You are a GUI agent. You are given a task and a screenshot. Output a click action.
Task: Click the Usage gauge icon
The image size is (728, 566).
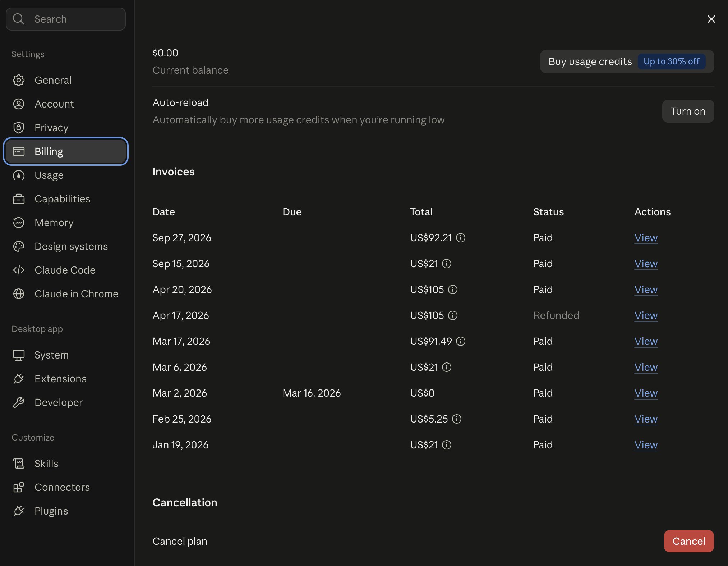(x=19, y=175)
